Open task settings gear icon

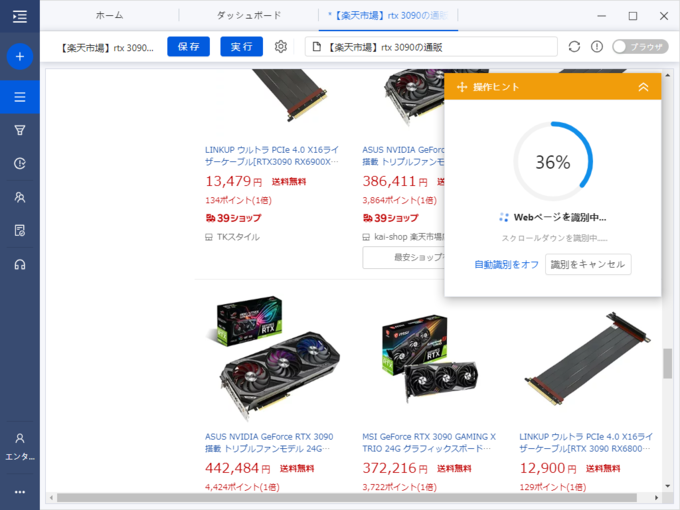pyautogui.click(x=281, y=46)
